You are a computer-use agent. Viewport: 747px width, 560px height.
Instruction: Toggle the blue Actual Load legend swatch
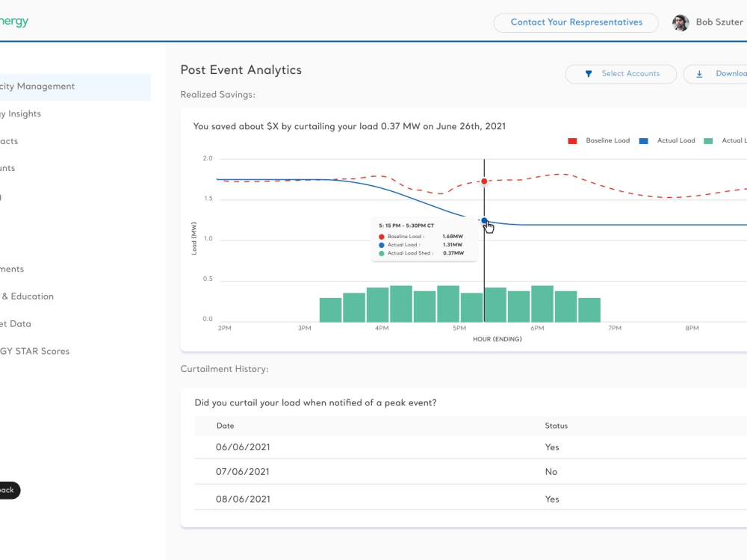point(643,141)
